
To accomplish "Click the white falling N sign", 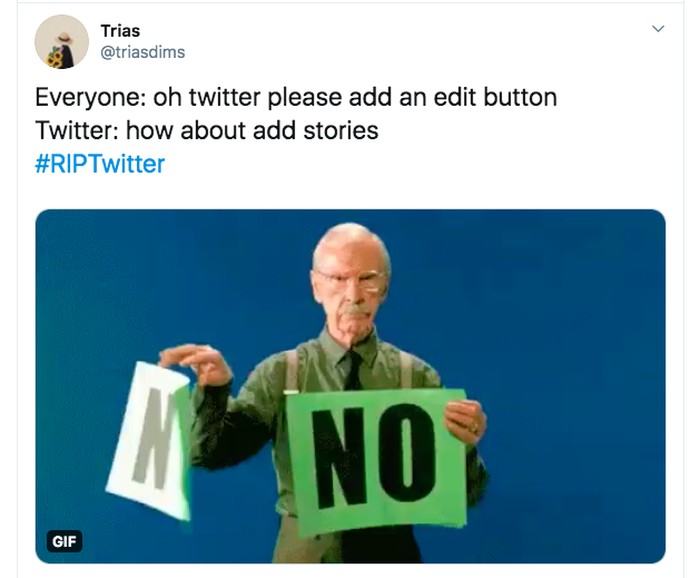I will (150, 440).
